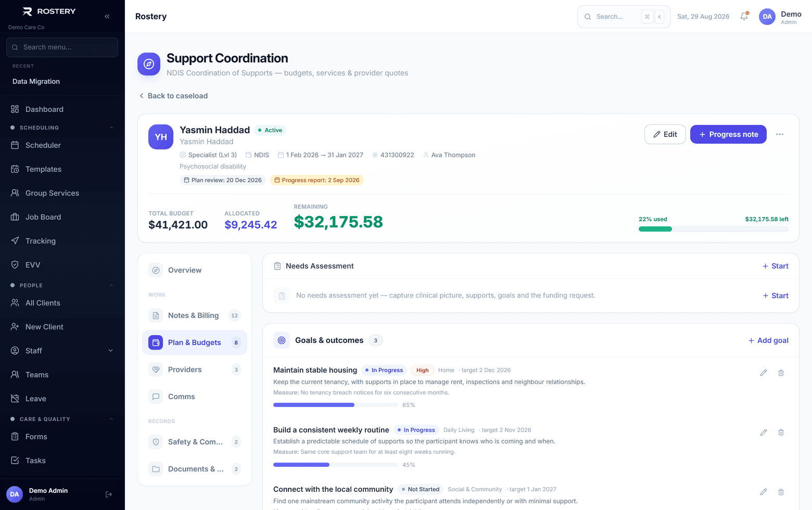Click the YH client avatar
The width and height of the screenshot is (812, 510).
click(161, 137)
